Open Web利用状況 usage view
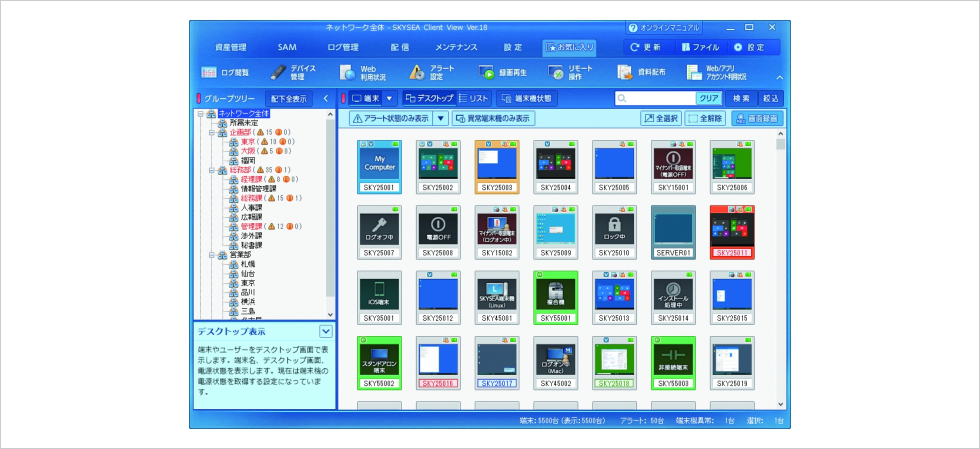The height and width of the screenshot is (449, 980). tap(363, 72)
